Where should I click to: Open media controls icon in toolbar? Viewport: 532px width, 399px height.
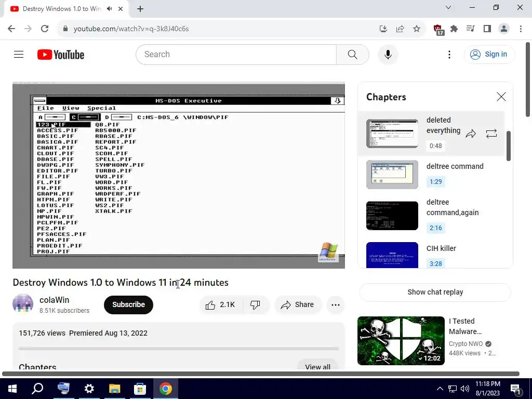tap(471, 29)
